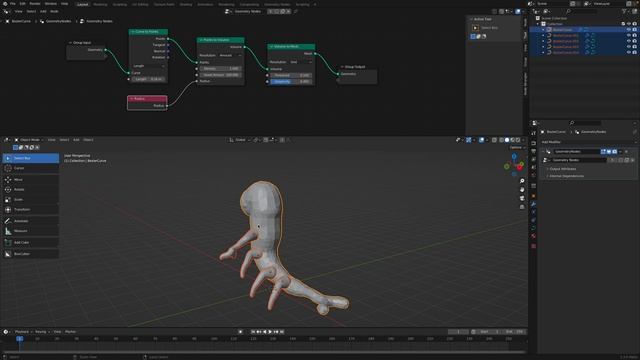This screenshot has height=360, width=640.
Task: Open the Edit menu
Action: [22, 4]
